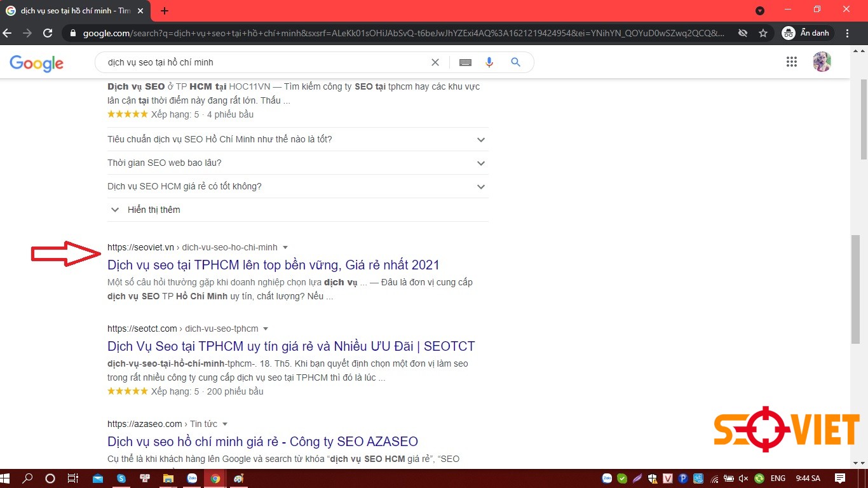Toggle the muted speaker icon in tray

coord(743,478)
